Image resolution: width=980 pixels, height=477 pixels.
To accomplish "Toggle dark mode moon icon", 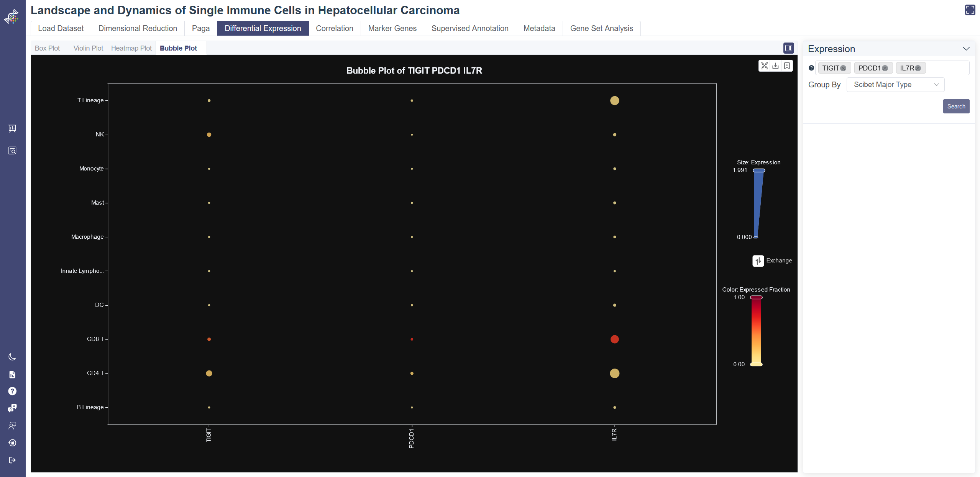I will pos(12,357).
